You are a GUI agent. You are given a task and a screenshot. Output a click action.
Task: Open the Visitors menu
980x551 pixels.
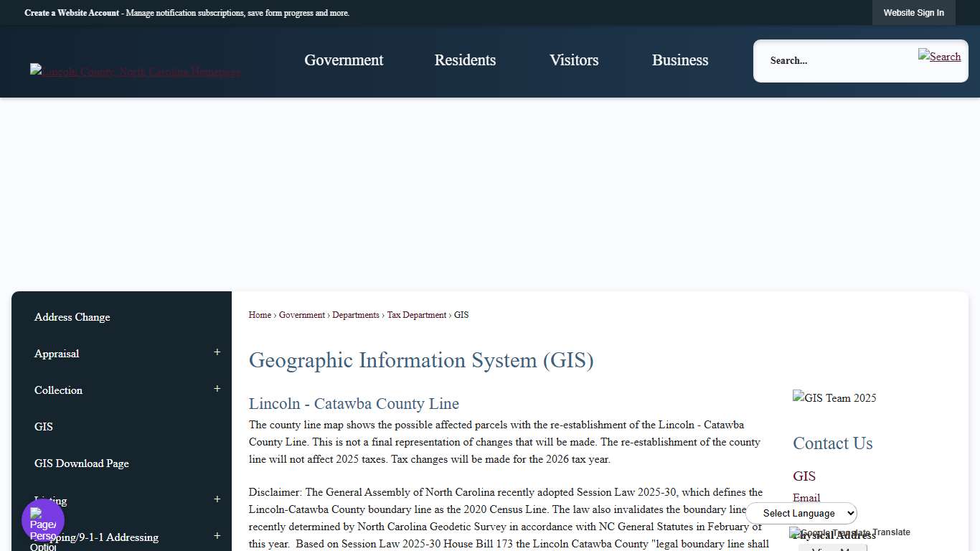click(x=574, y=60)
